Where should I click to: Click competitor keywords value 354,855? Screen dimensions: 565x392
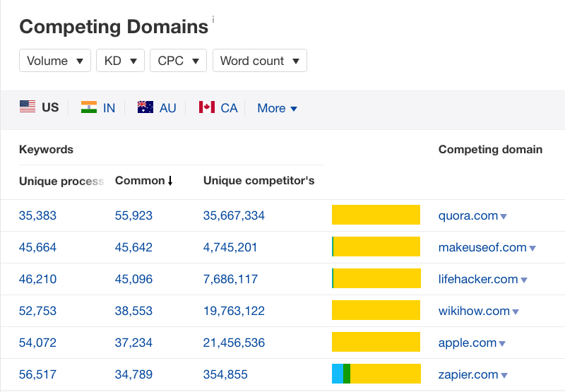pyautogui.click(x=225, y=374)
